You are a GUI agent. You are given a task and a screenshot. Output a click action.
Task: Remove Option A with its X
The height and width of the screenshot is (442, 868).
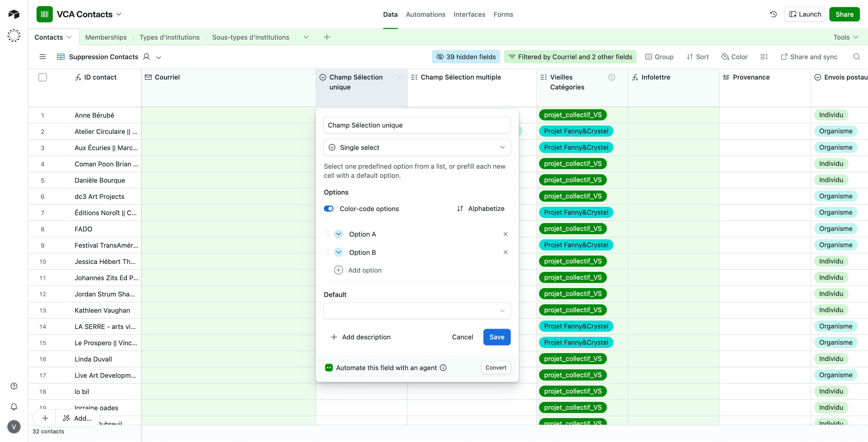click(505, 234)
